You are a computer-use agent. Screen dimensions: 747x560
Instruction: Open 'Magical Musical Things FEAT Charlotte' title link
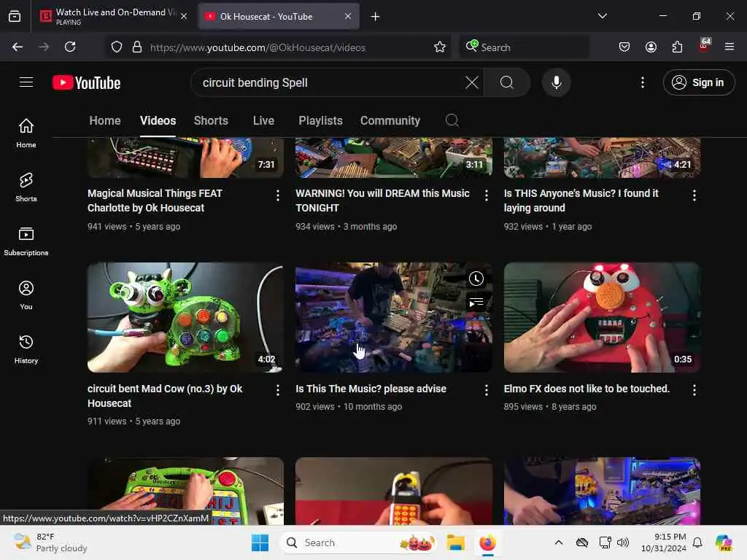pos(155,201)
